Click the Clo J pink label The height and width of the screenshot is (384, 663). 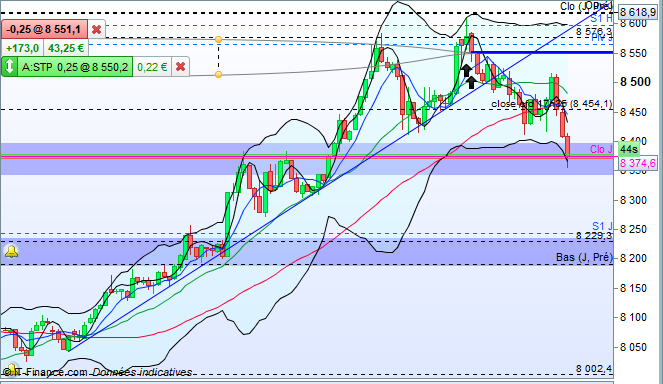601,149
